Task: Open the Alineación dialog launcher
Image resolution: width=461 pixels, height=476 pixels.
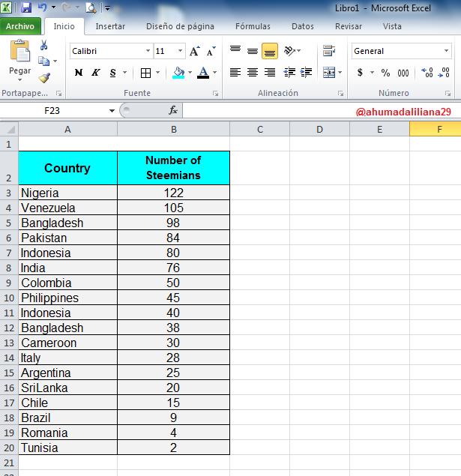Action: click(x=340, y=94)
